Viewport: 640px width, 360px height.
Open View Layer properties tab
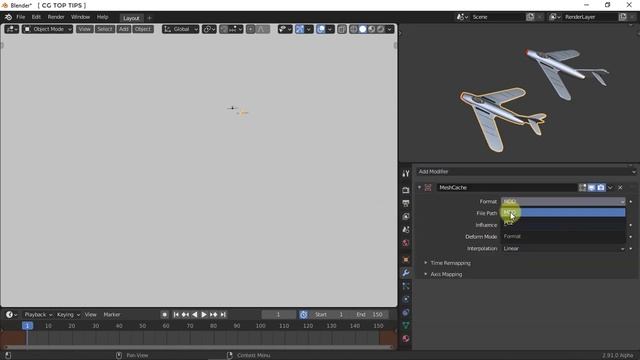click(406, 217)
